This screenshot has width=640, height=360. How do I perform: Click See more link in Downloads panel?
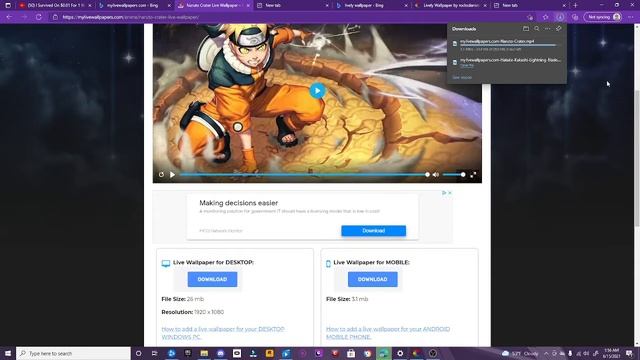pyautogui.click(x=462, y=78)
